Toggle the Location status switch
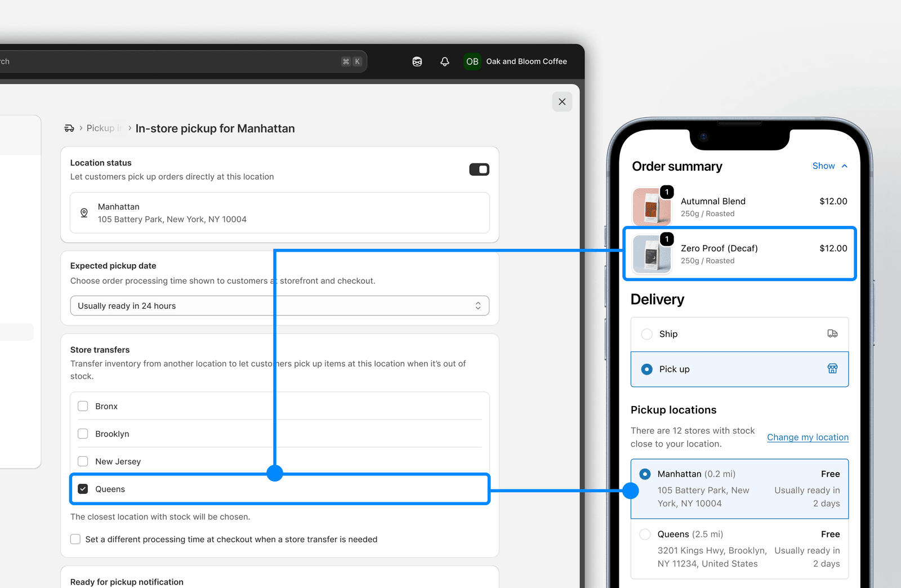The image size is (901, 588). coord(479,170)
